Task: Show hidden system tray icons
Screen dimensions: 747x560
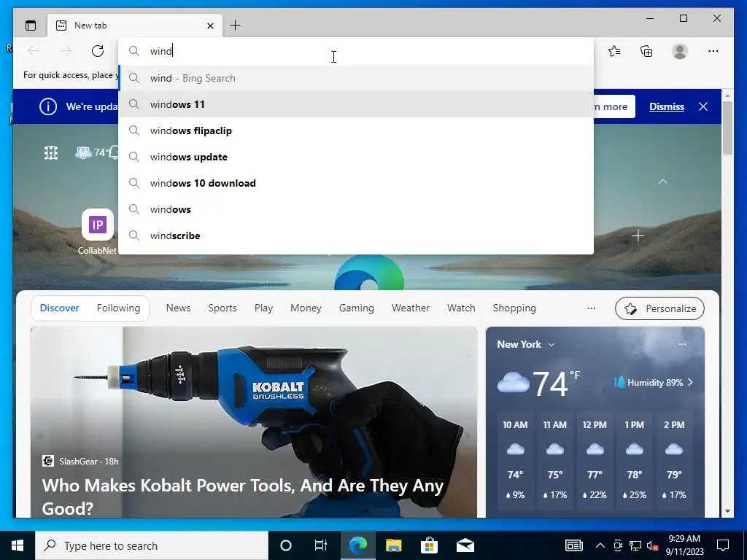Action: (x=600, y=545)
